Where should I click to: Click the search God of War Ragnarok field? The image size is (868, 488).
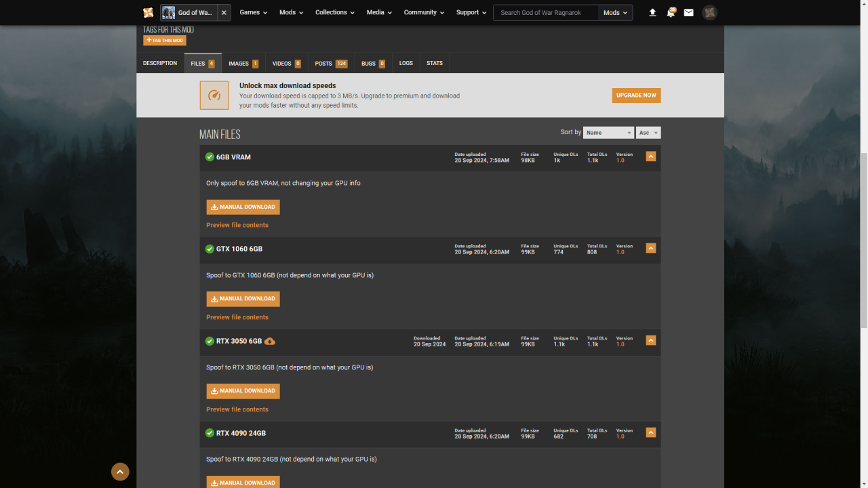tap(546, 12)
